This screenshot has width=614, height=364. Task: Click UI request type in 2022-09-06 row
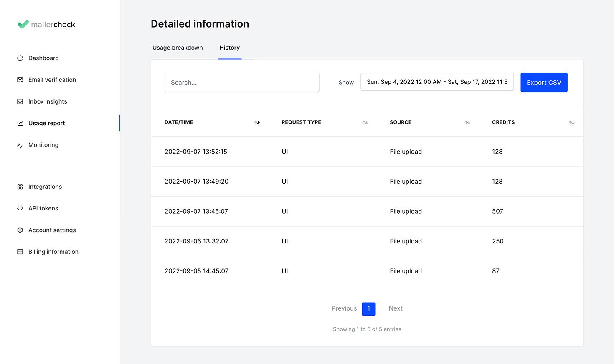tap(285, 241)
